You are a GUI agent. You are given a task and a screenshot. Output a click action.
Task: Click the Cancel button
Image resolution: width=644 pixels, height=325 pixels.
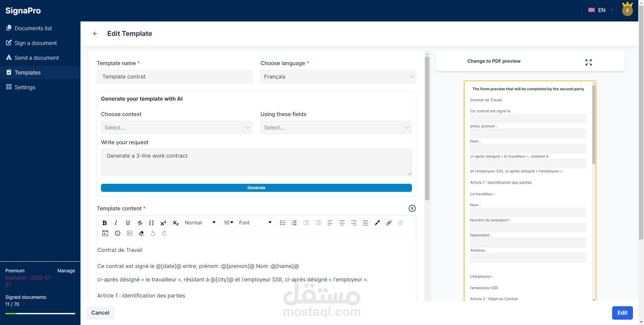pos(100,313)
